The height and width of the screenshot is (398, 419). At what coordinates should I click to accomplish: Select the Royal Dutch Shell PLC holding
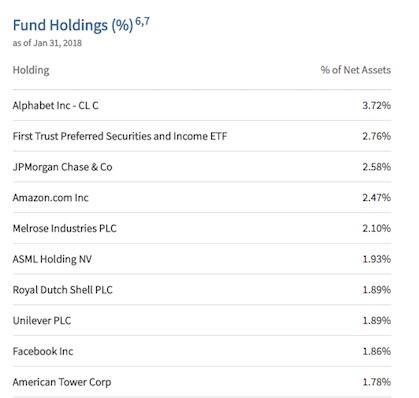pyautogui.click(x=63, y=290)
